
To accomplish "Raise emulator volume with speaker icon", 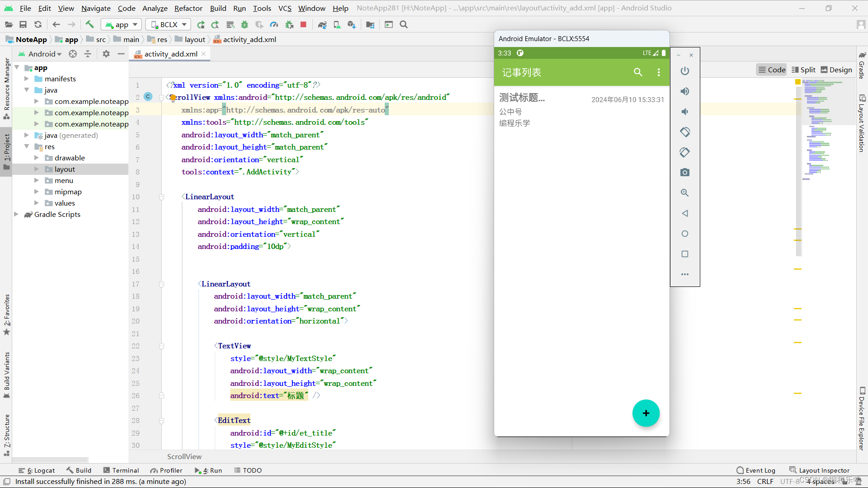I will [685, 91].
